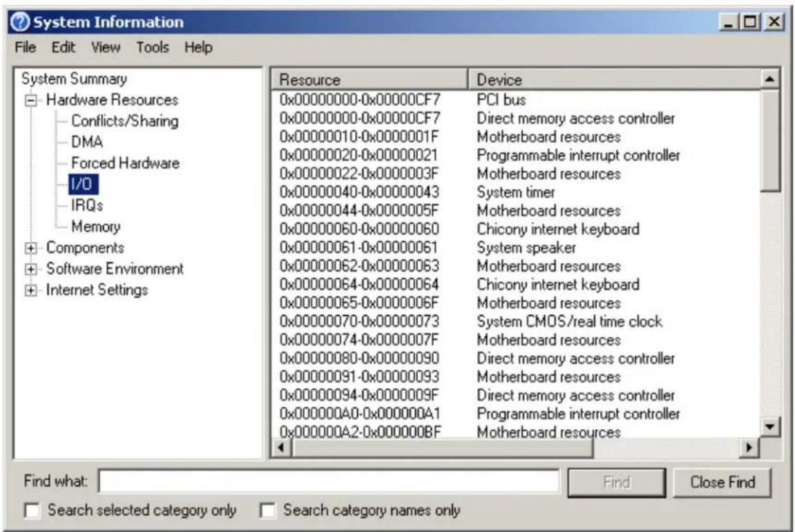Screen dimensions: 795x532
Task: Click resource 0x000000A0-0x000000A1
Action: pyautogui.click(x=360, y=414)
